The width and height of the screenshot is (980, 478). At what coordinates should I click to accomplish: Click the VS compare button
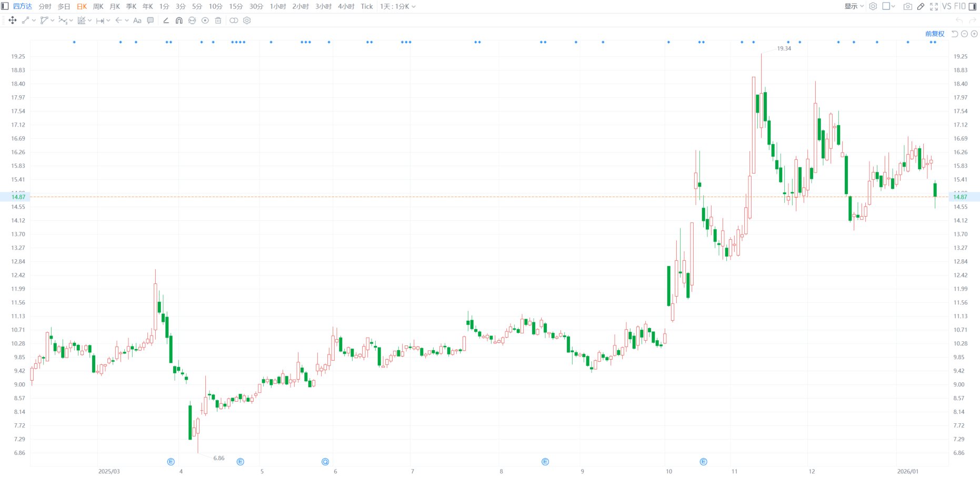[x=946, y=6]
